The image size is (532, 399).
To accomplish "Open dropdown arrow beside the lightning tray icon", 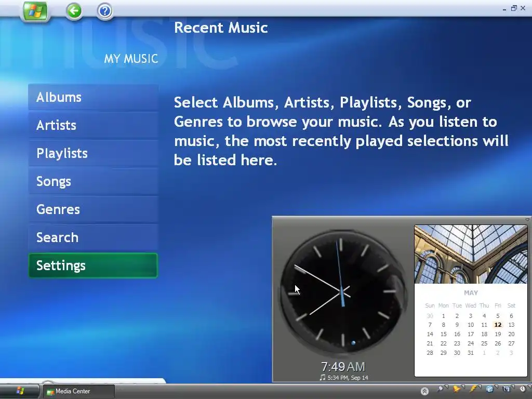I will tap(480, 387).
